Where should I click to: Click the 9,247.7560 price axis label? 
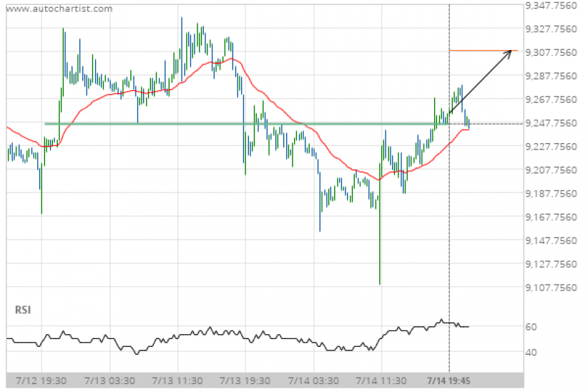point(551,123)
